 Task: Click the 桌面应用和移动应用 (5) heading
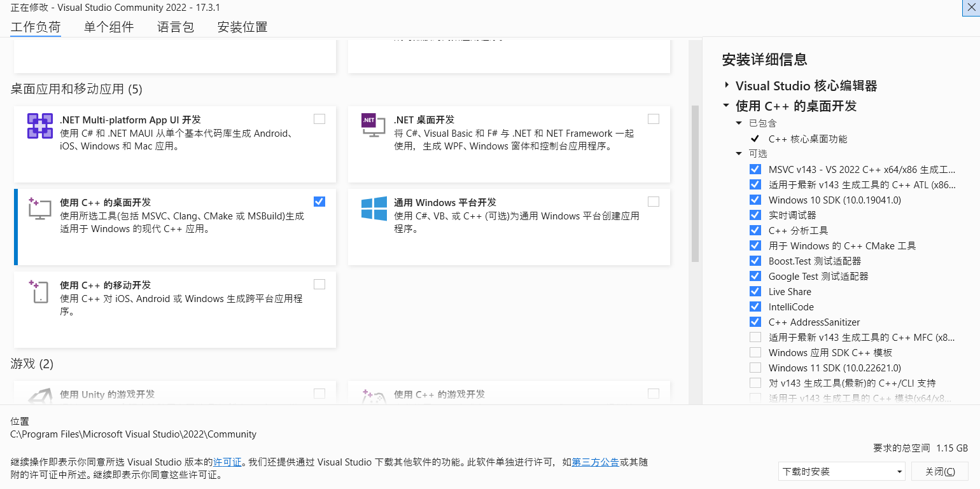click(x=76, y=89)
